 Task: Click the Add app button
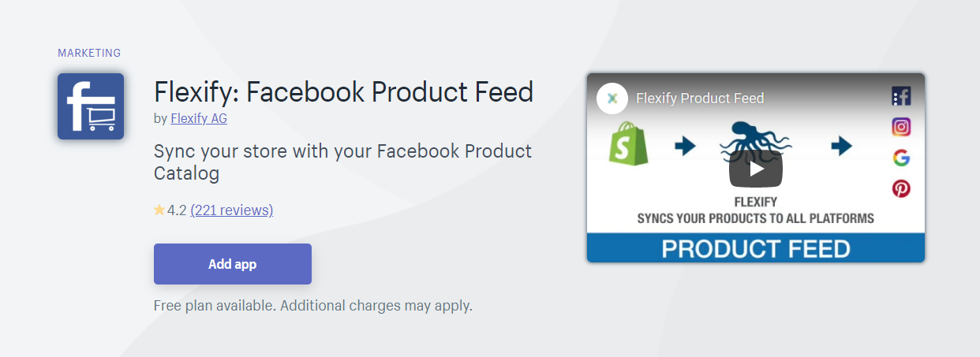coord(233,264)
